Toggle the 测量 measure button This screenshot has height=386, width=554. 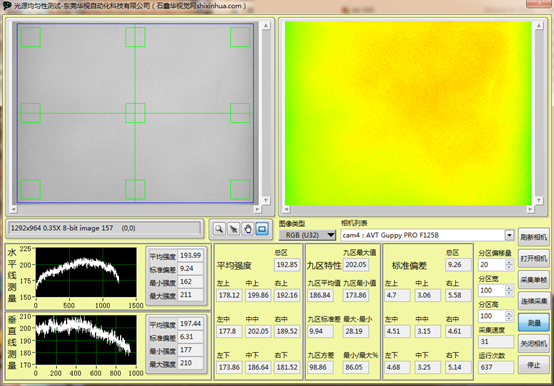[x=534, y=322]
